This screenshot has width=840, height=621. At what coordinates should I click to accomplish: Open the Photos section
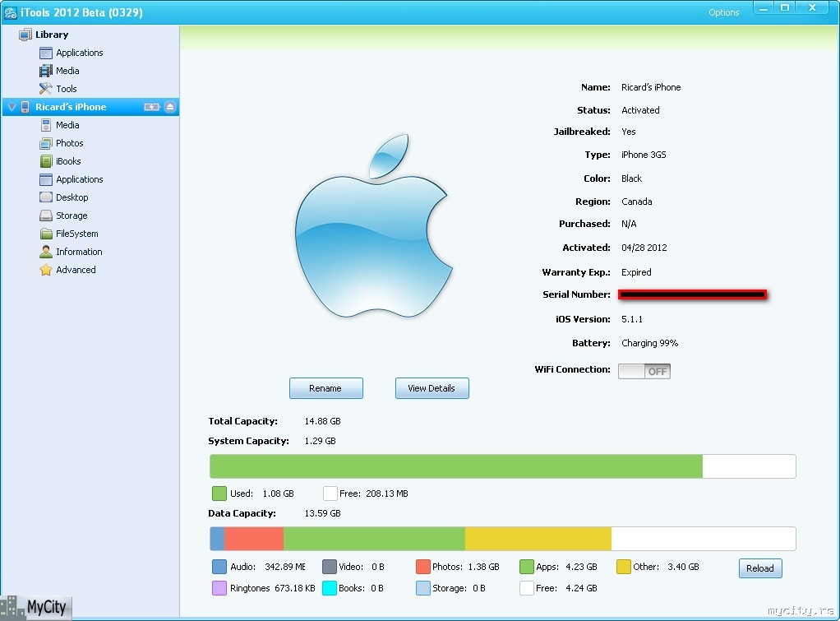point(70,143)
